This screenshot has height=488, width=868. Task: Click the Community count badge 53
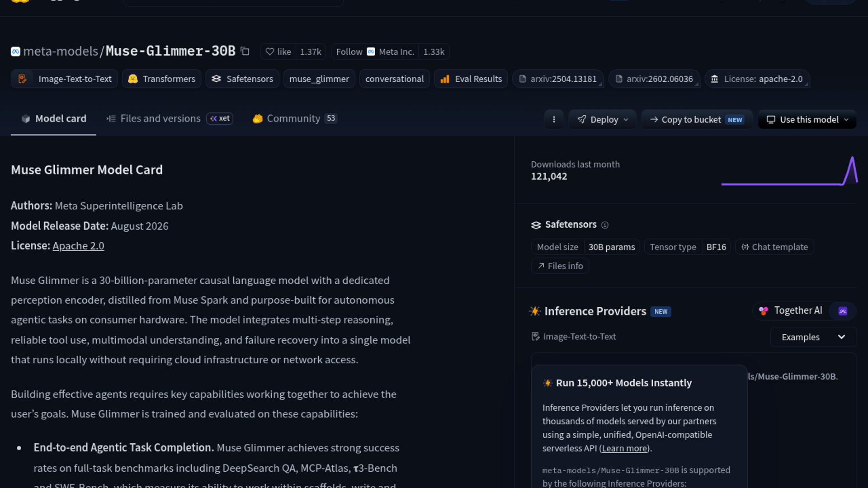click(x=331, y=118)
